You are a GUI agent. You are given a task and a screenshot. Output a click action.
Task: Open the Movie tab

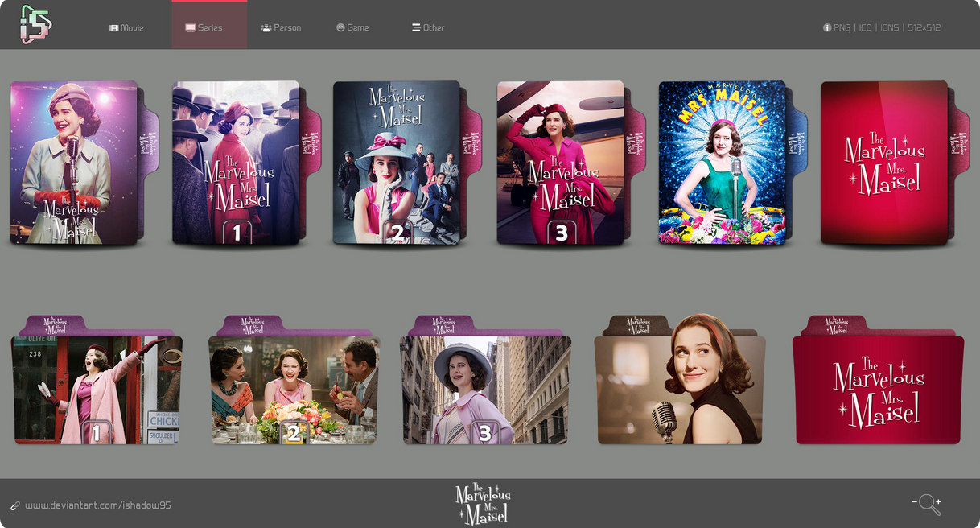126,27
